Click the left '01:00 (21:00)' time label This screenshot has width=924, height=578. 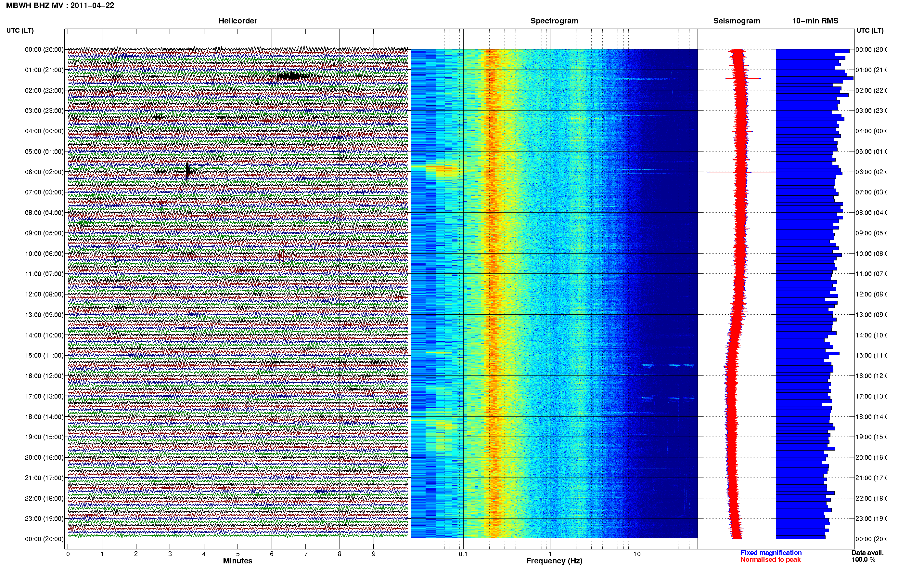click(x=44, y=70)
